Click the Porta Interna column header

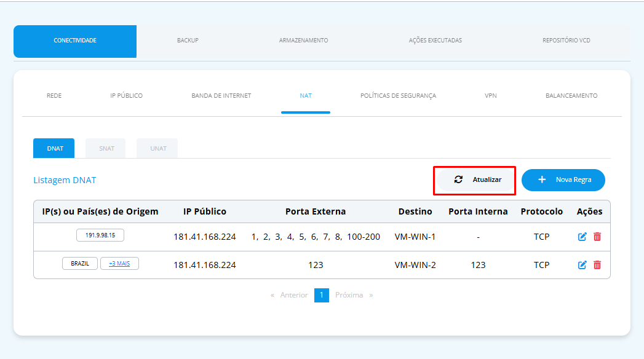(x=478, y=211)
